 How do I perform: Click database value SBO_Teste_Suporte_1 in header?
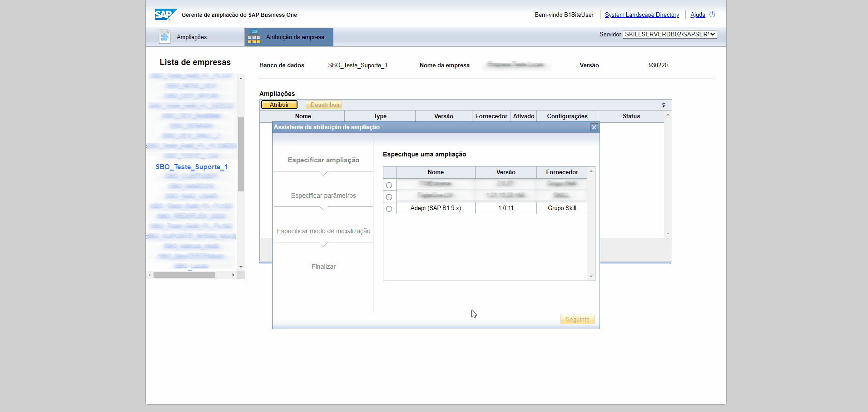pyautogui.click(x=357, y=65)
